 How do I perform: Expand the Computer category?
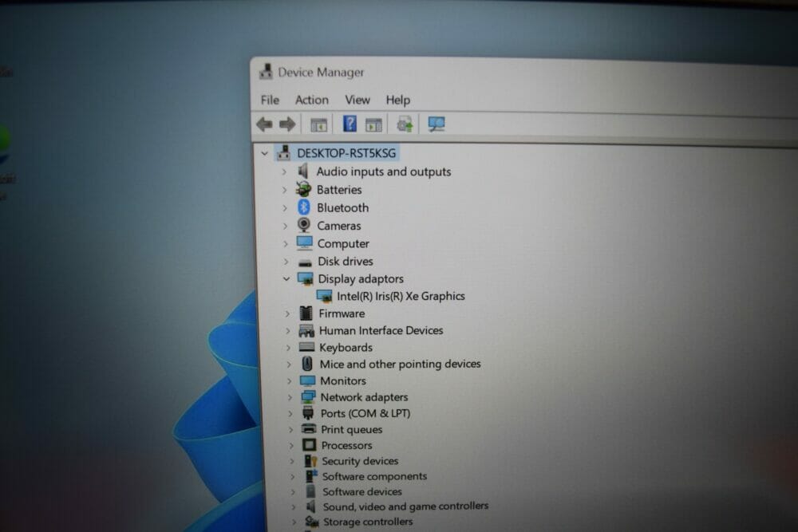click(286, 243)
